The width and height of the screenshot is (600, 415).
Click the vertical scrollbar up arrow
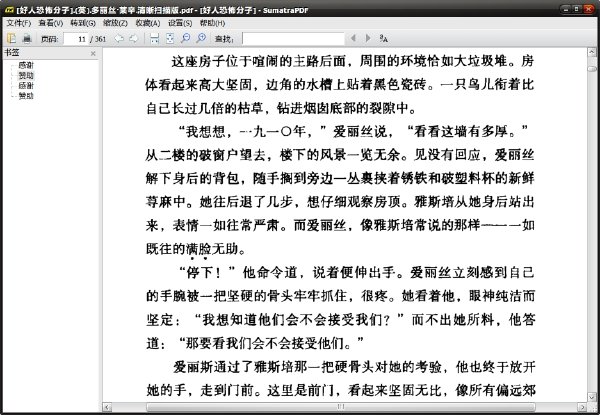tap(592, 52)
